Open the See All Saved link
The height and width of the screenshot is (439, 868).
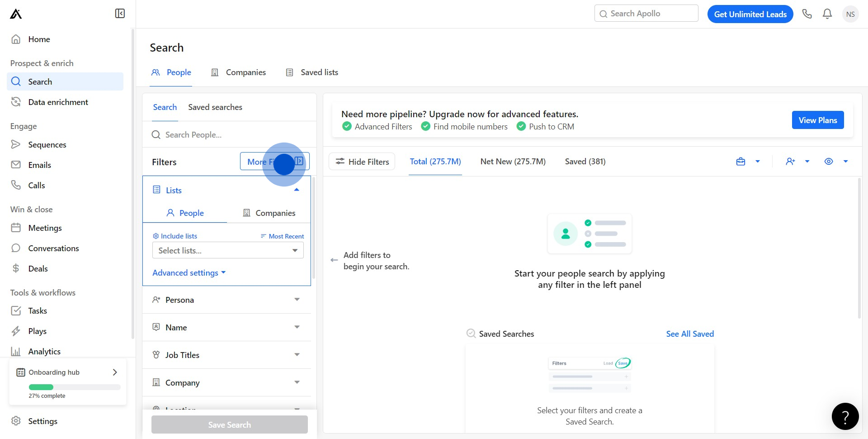[x=690, y=334]
